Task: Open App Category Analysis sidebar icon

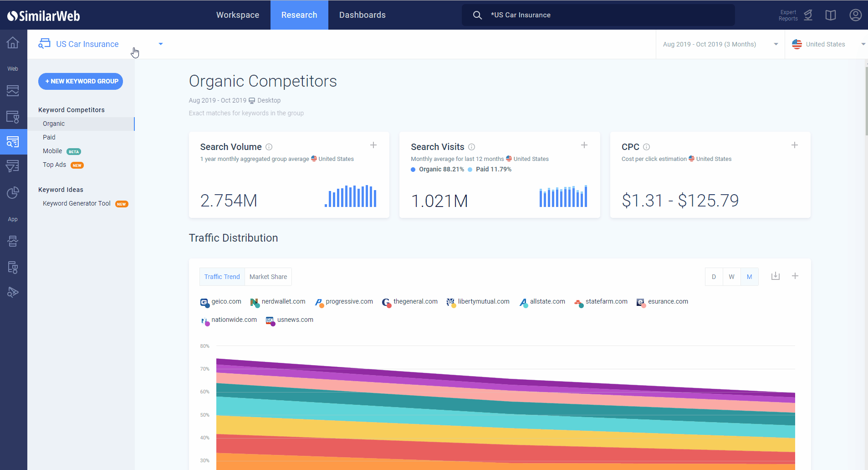Action: [x=13, y=267]
